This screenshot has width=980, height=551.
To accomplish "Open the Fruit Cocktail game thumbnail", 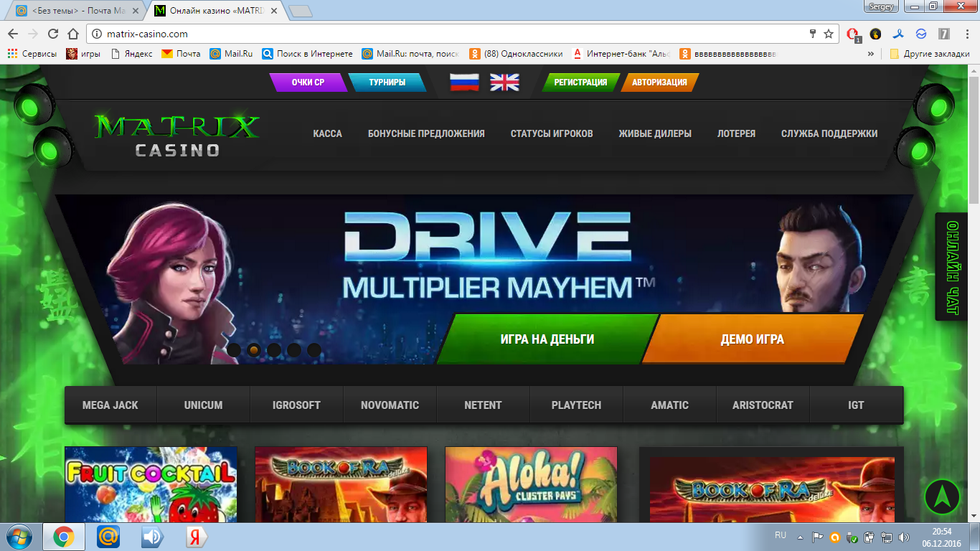I will (x=151, y=485).
